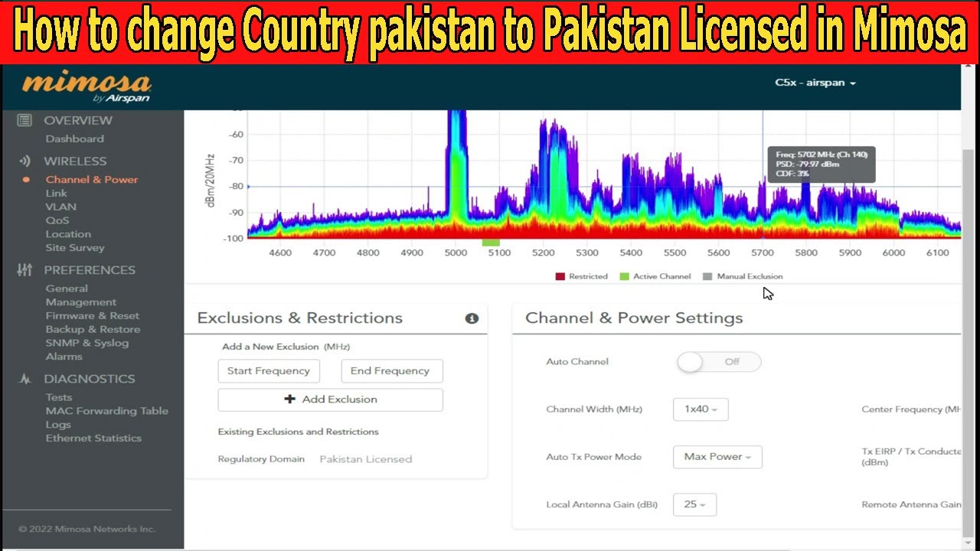Click the Existing Exclusions and Restrictions label

pyautogui.click(x=299, y=432)
